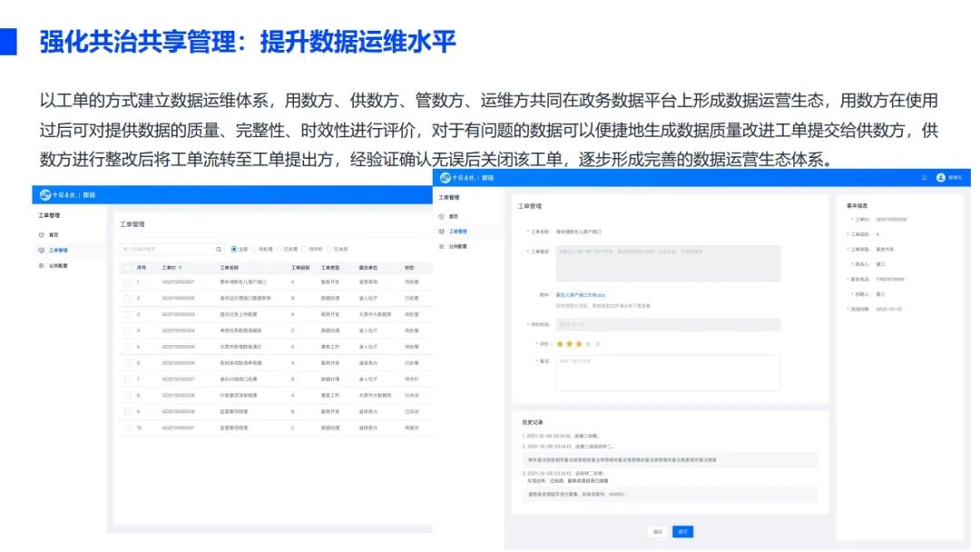Click the 工单名称 column header

[230, 268]
